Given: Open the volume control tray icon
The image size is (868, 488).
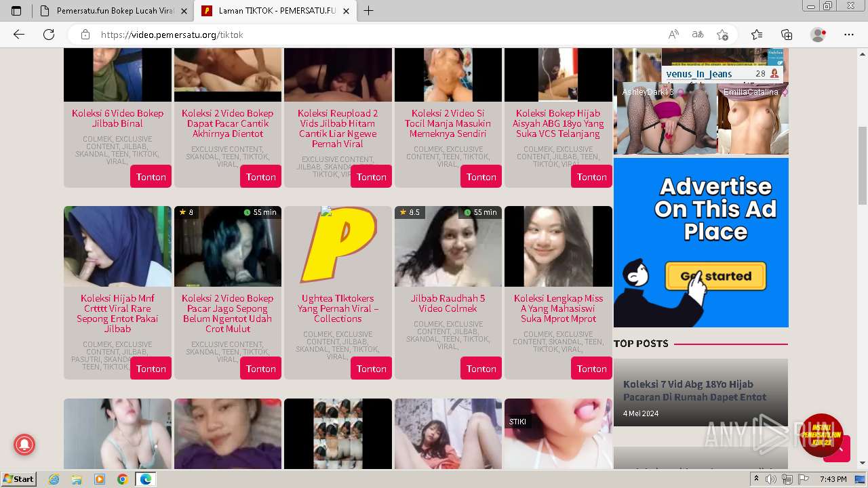Looking at the screenshot, I should pyautogui.click(x=771, y=479).
